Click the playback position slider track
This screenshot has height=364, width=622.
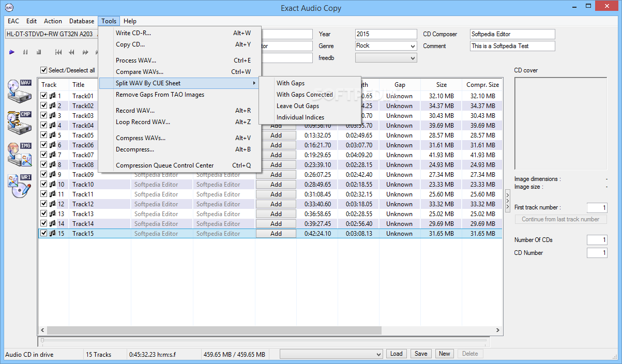point(264,341)
